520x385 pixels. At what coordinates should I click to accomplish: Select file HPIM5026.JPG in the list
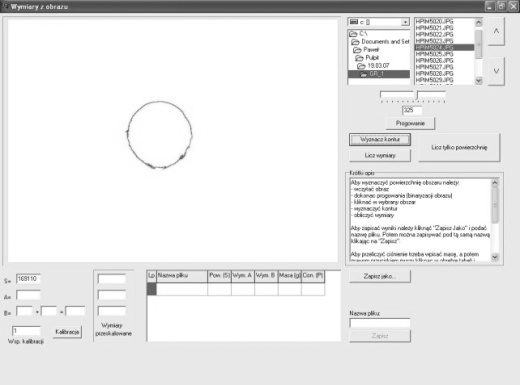[434, 60]
